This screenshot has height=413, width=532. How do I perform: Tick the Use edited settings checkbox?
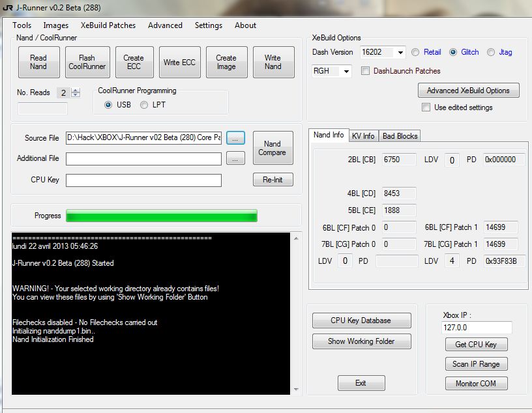(x=426, y=107)
